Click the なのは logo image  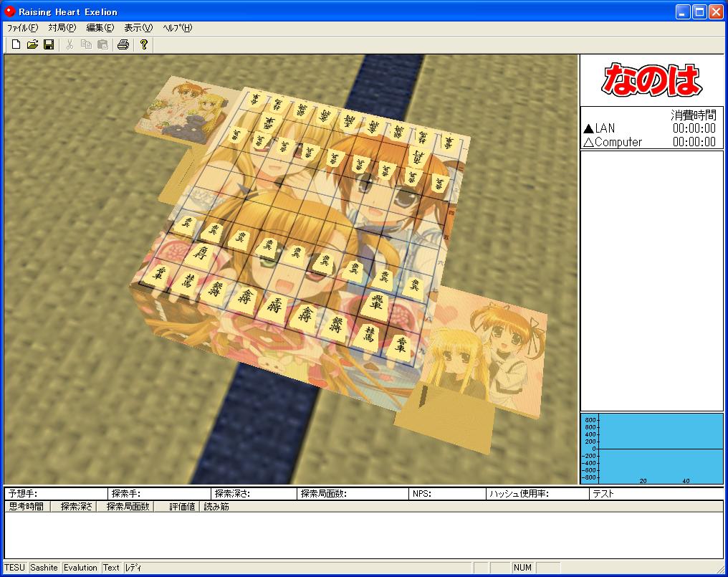tap(651, 80)
